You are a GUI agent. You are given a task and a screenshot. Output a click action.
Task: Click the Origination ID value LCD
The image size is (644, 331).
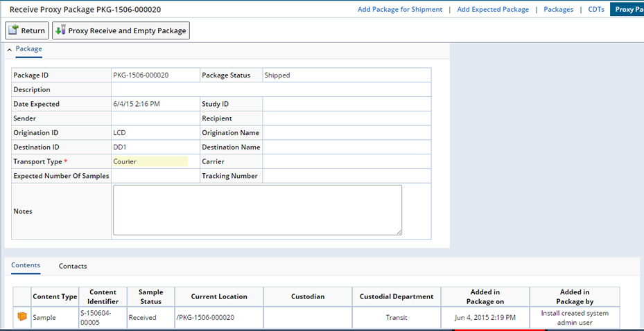point(119,133)
